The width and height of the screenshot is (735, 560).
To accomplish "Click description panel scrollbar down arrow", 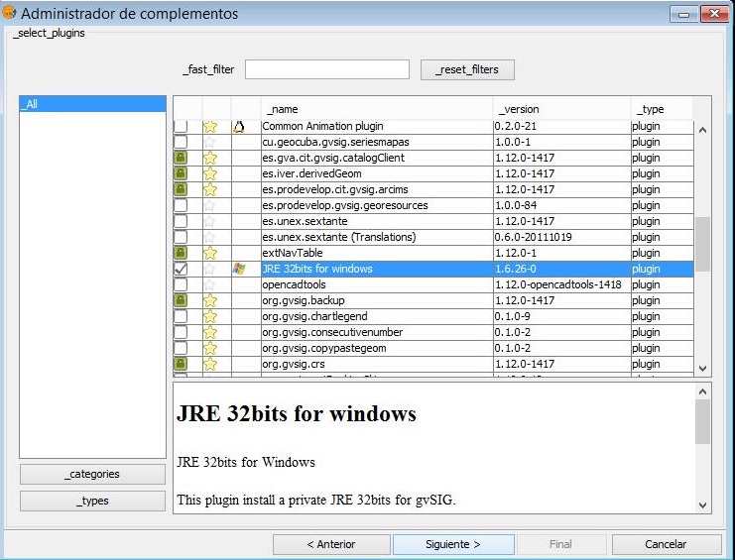I will 702,505.
